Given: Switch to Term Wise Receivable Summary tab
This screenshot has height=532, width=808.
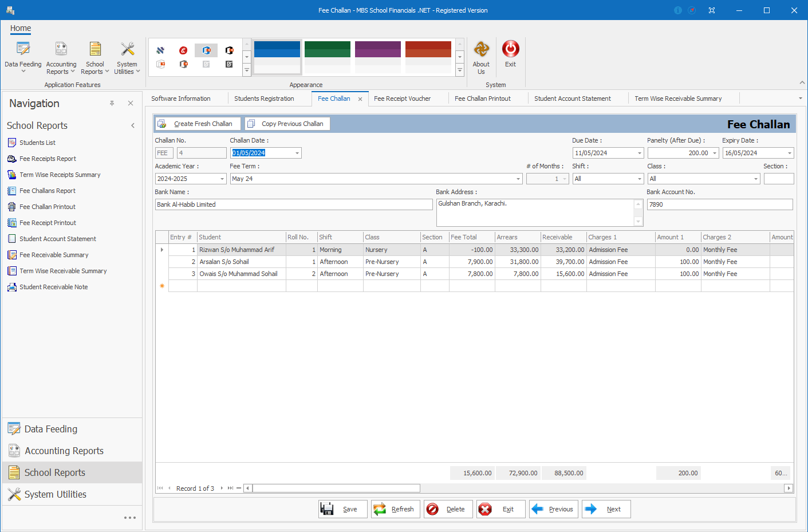Looking at the screenshot, I should tap(678, 98).
